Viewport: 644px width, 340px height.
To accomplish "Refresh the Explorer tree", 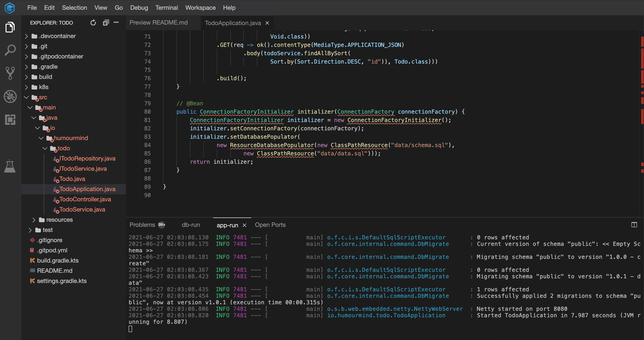I will tap(93, 22).
